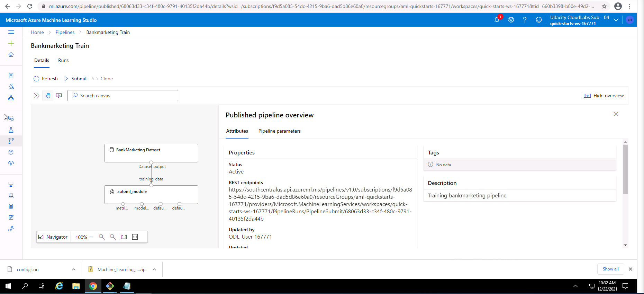Viewport: 644px width, 294px height.
Task: Select the BankMarketing Dataset node
Action: click(151, 153)
